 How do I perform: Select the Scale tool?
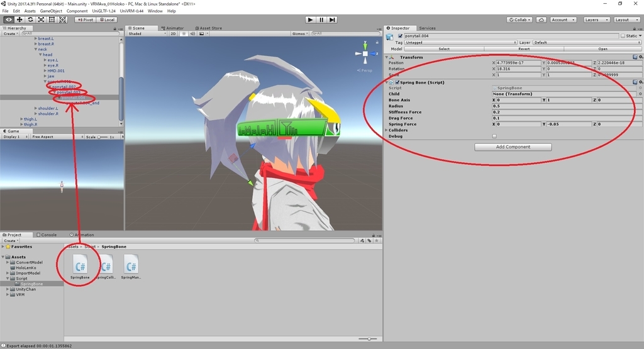(41, 19)
